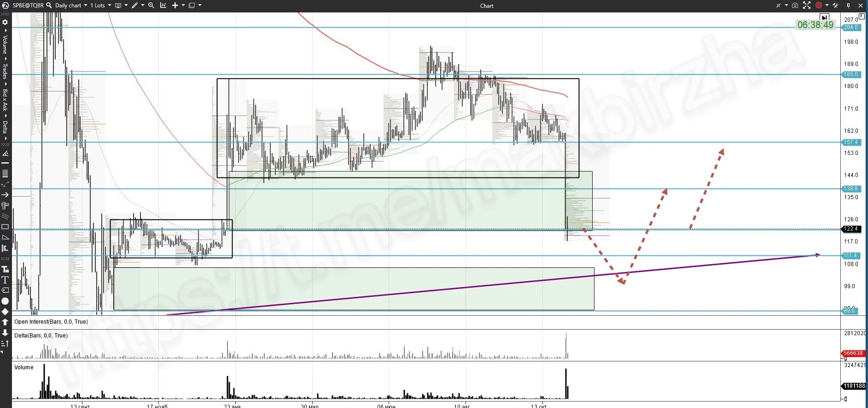Click the zoom magnifier icon
868x408 pixels.
click(x=151, y=6)
